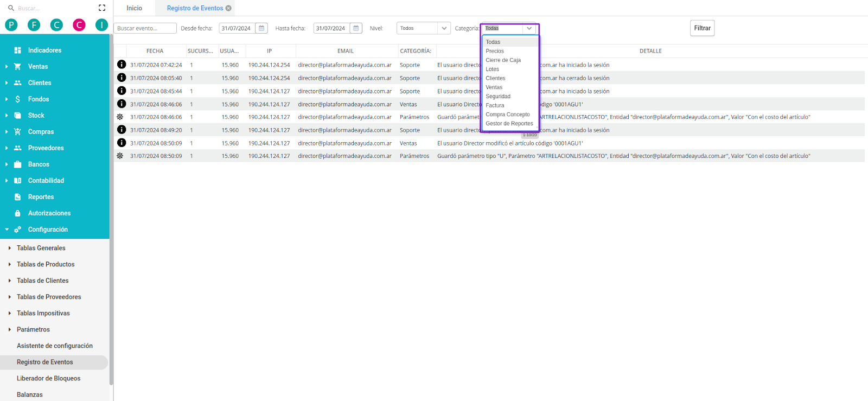Sort by DETALLE column header
This screenshot has height=401, width=868.
[650, 51]
